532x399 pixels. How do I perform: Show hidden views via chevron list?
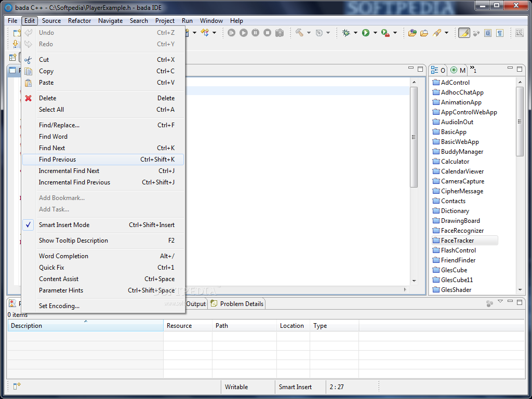[x=473, y=70]
